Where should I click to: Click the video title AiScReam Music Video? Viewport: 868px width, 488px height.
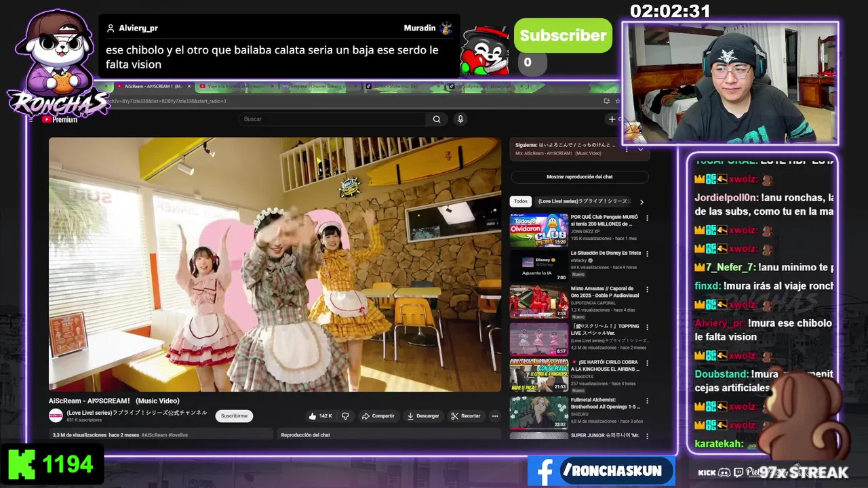tap(114, 401)
